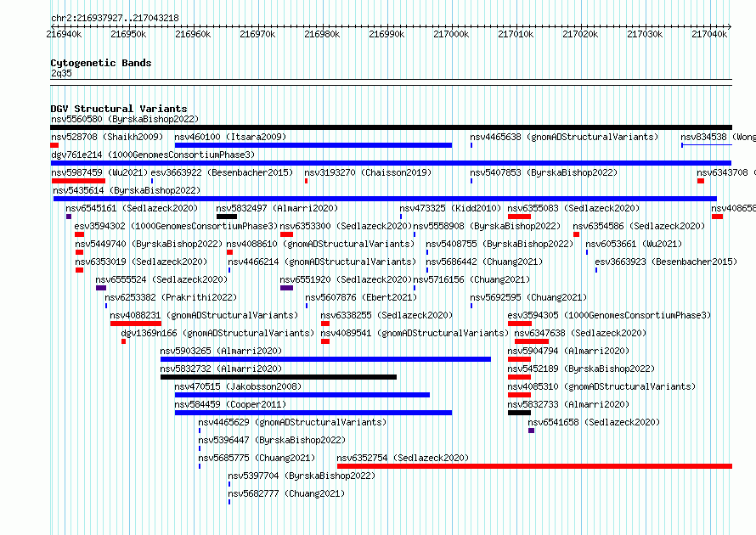Select esv3594302 (1000GenomesConsortiumPhase3) label
The height and width of the screenshot is (535, 756).
[177, 226]
